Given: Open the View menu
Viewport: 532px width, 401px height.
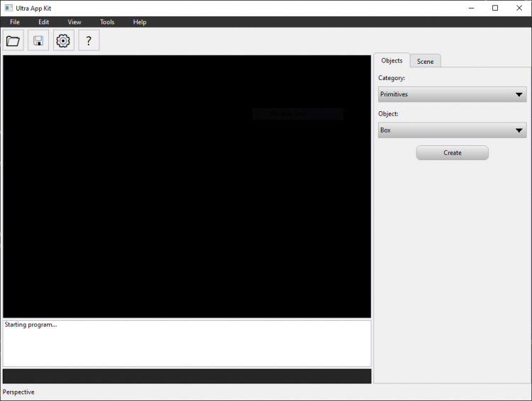Looking at the screenshot, I should (74, 22).
